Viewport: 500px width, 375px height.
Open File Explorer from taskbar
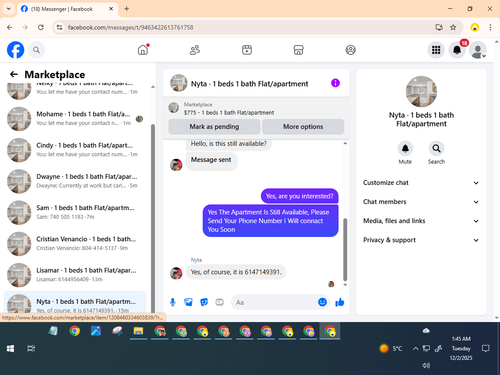[x=138, y=331]
